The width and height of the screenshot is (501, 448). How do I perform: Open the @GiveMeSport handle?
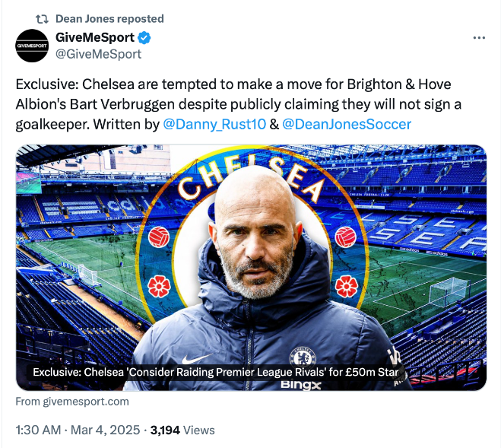(98, 54)
